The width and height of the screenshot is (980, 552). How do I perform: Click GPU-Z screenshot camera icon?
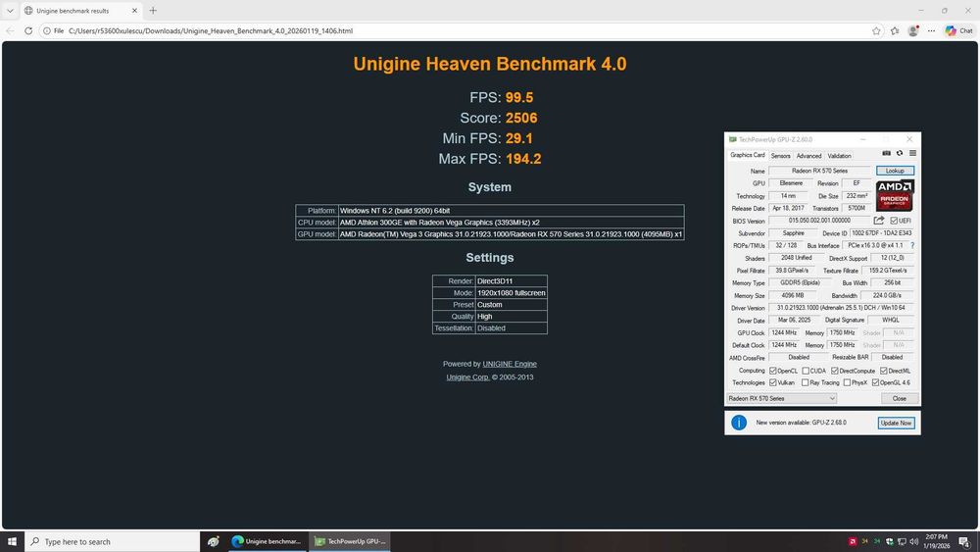pos(886,153)
